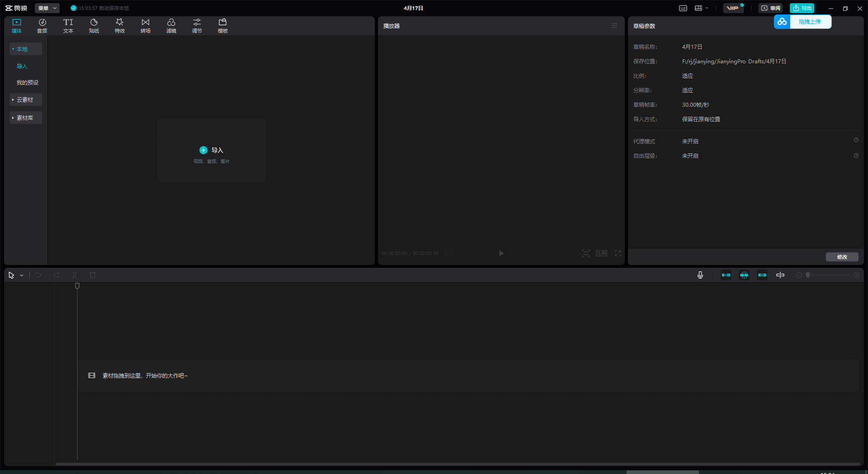868x474 pixels.
Task: Zoom out timeline with minus icon
Action: pos(799,275)
